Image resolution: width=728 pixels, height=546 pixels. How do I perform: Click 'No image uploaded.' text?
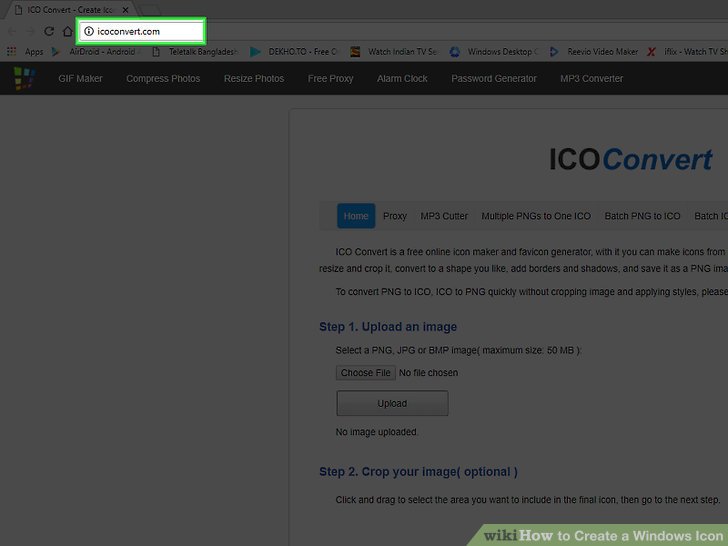point(377,432)
